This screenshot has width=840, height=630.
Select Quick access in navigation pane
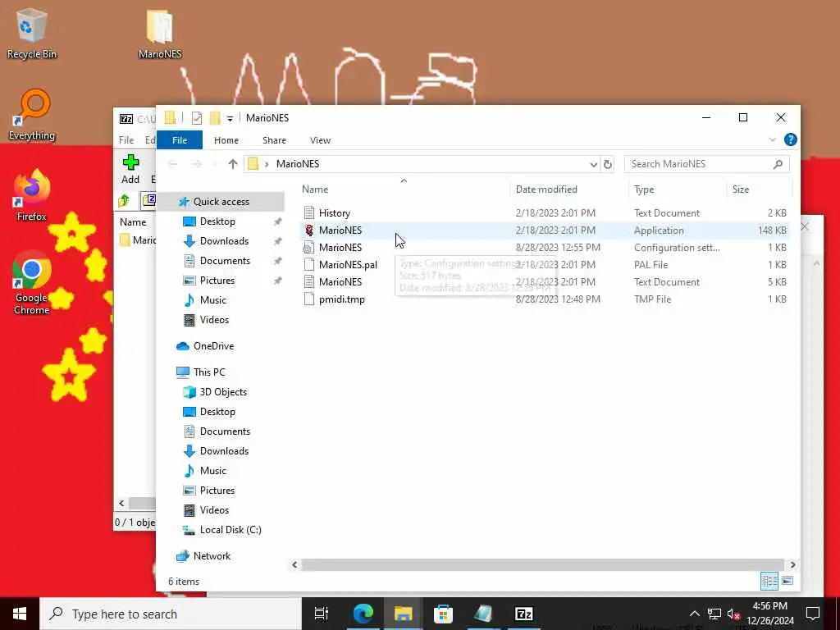pos(221,202)
